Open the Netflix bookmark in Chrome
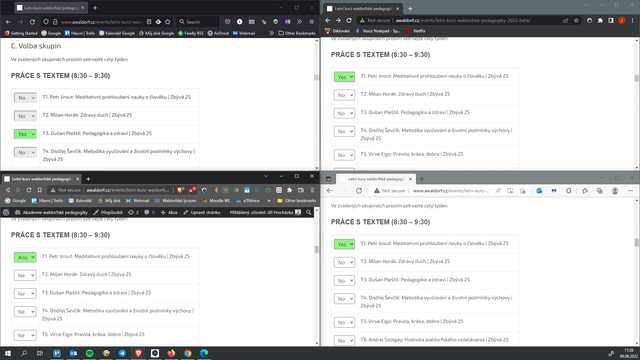 (x=416, y=31)
